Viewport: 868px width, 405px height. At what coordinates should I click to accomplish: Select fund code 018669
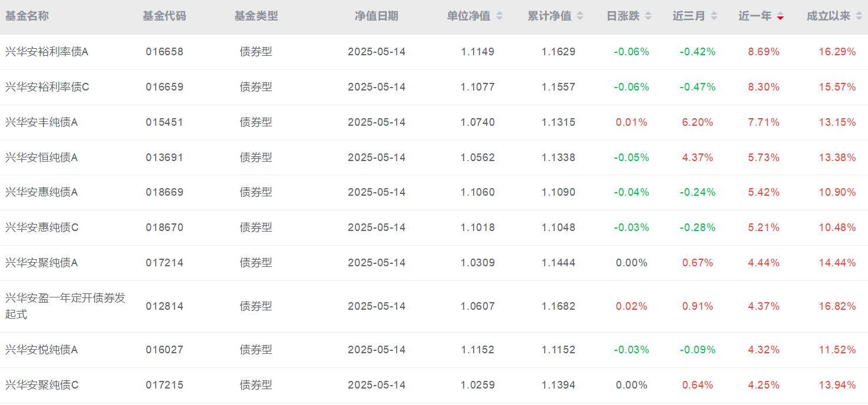(x=165, y=192)
